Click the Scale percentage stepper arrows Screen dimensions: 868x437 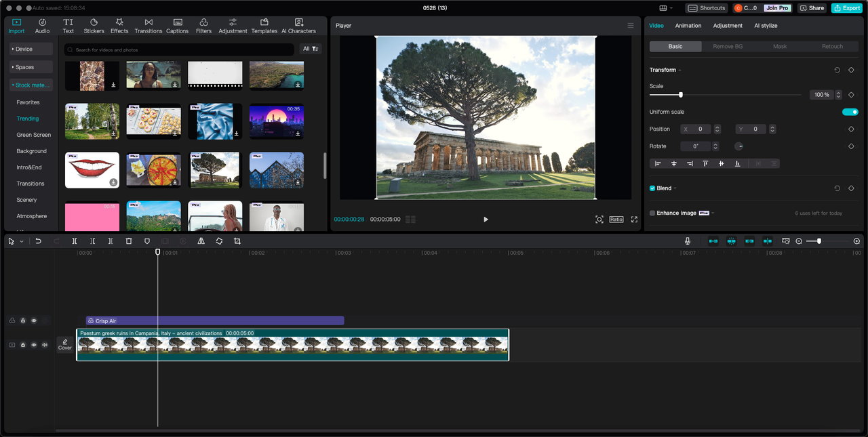(x=839, y=95)
